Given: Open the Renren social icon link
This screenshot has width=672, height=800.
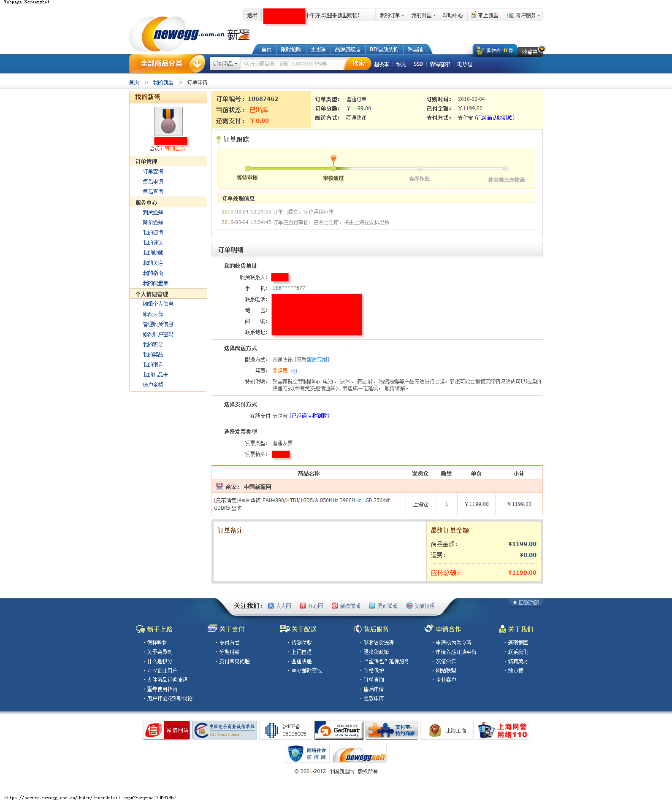Looking at the screenshot, I should tap(271, 606).
